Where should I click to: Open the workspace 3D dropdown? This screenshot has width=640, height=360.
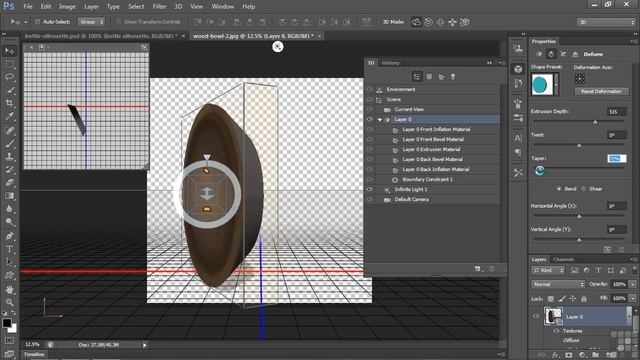(606, 22)
